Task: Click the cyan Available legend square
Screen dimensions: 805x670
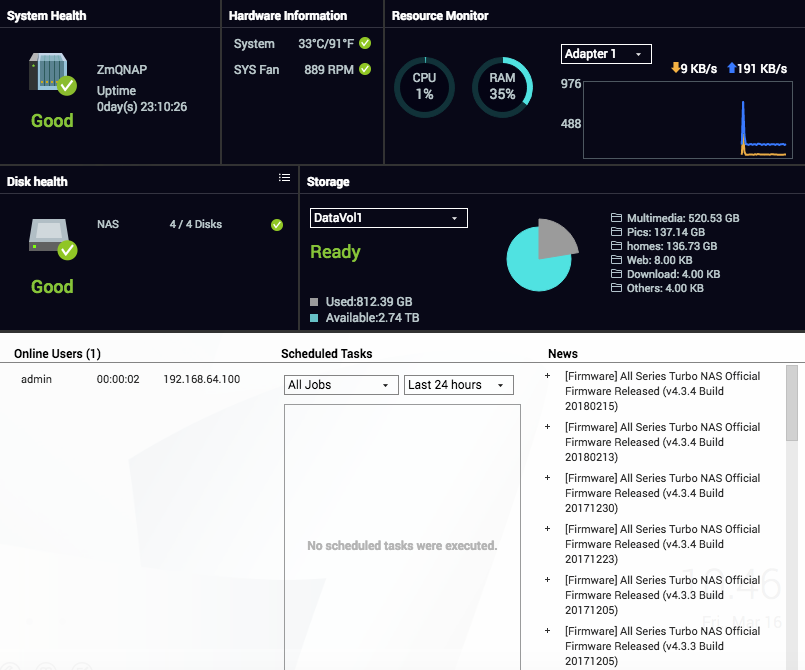Action: pyautogui.click(x=314, y=318)
